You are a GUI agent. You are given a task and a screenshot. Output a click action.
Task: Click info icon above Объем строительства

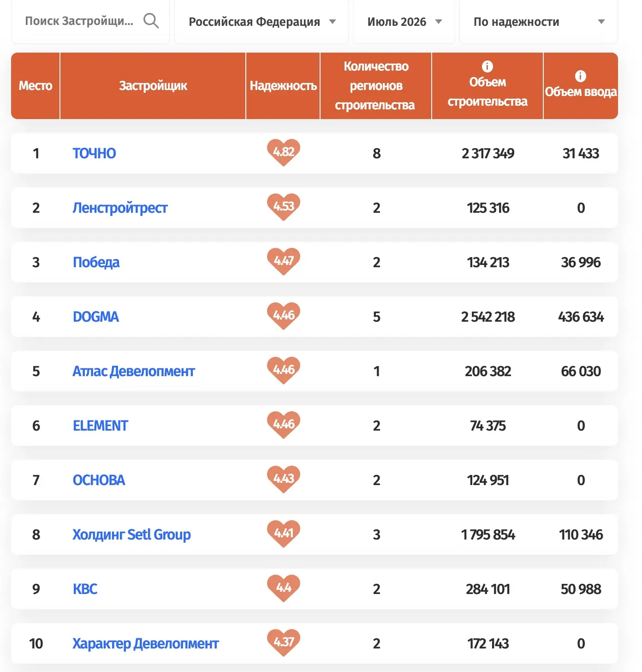pyautogui.click(x=487, y=66)
